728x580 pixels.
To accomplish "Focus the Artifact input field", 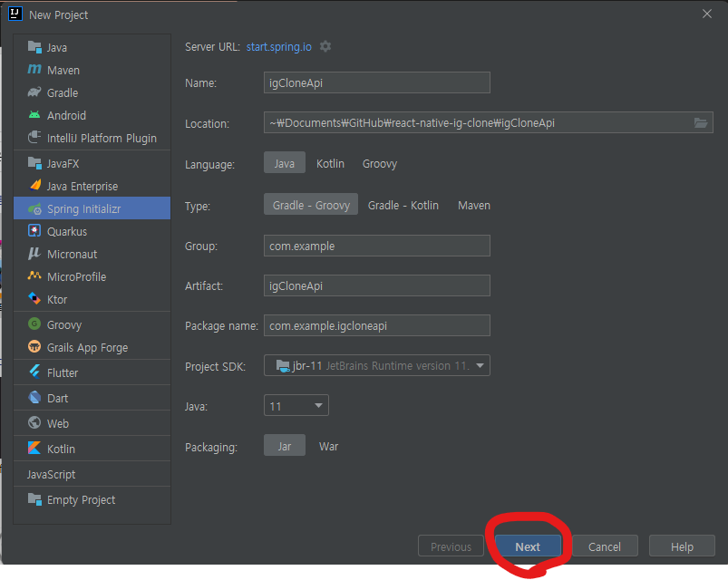I will [376, 285].
